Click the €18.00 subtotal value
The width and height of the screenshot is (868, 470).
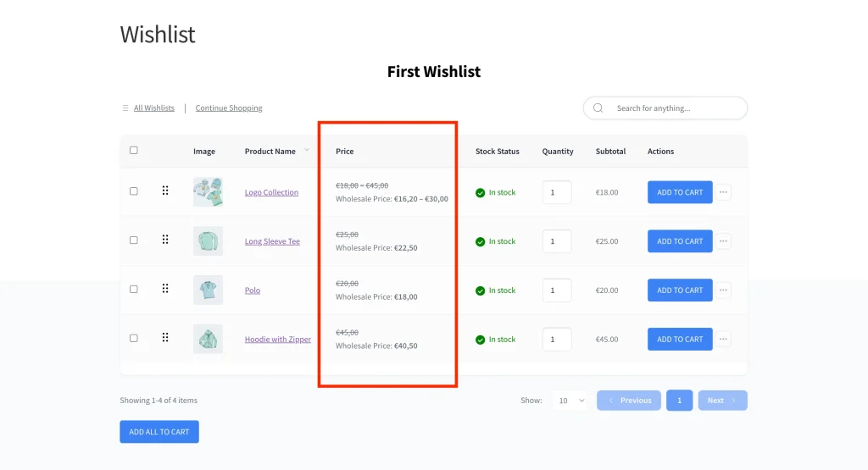(607, 192)
